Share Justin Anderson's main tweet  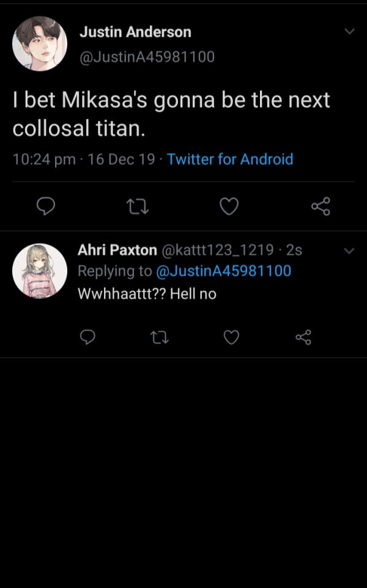pos(321,206)
